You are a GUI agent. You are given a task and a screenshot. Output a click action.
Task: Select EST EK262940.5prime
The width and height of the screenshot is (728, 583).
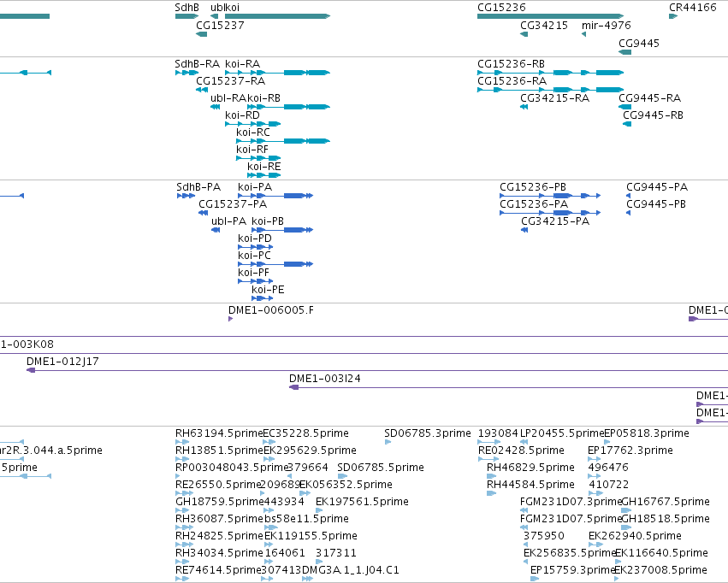click(635, 537)
